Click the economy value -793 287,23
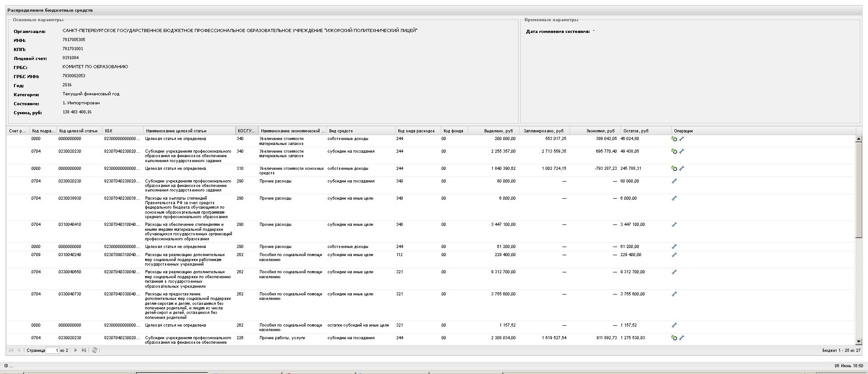 (606, 168)
